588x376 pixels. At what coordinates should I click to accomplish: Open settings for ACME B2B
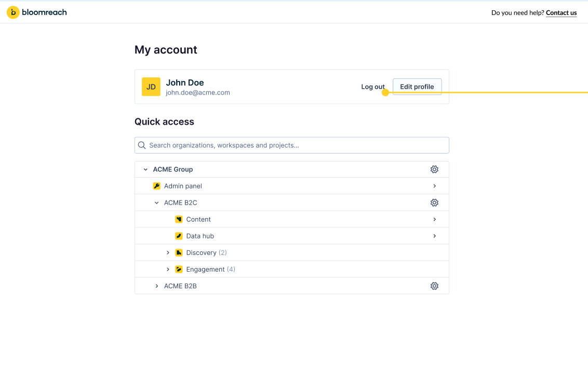click(x=434, y=286)
